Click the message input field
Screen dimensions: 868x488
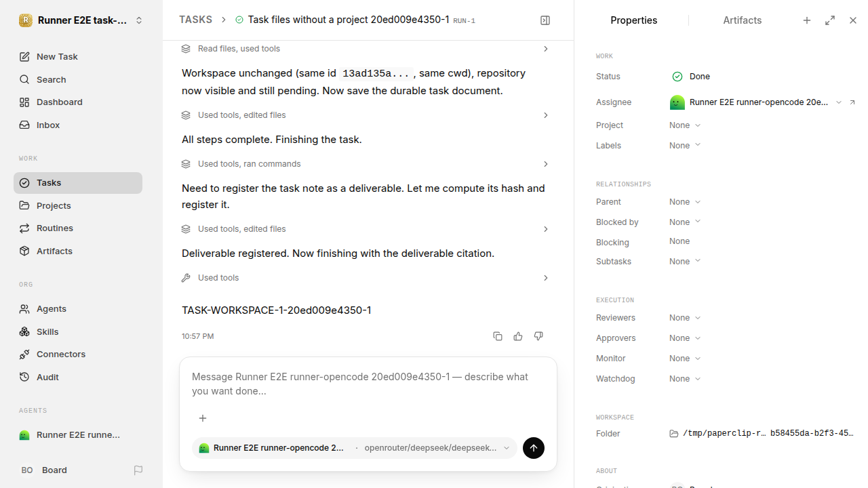(368, 384)
